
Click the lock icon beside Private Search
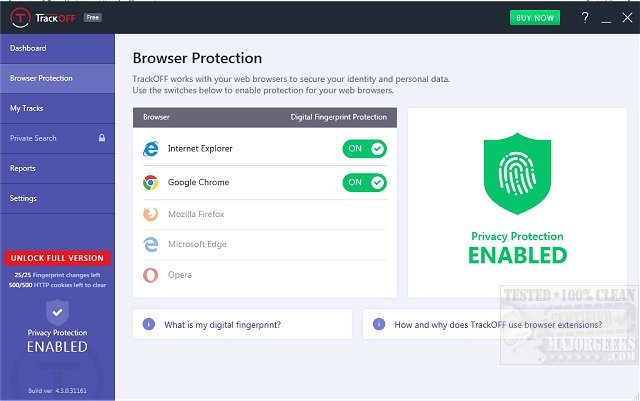click(x=102, y=138)
